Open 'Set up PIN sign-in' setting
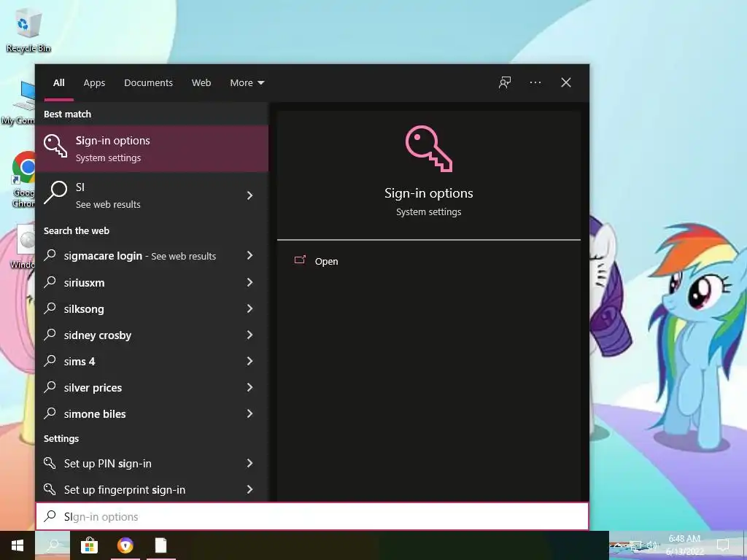 [152, 463]
